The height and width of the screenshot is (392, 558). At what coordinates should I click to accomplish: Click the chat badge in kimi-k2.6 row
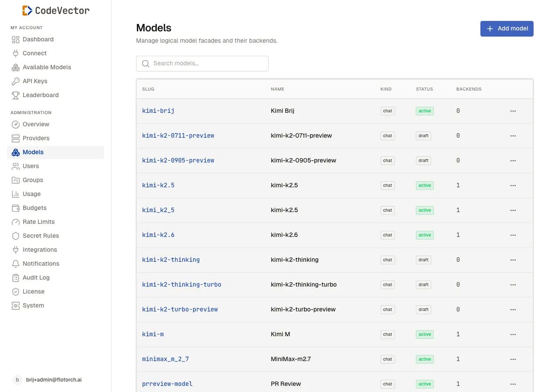coord(388,235)
